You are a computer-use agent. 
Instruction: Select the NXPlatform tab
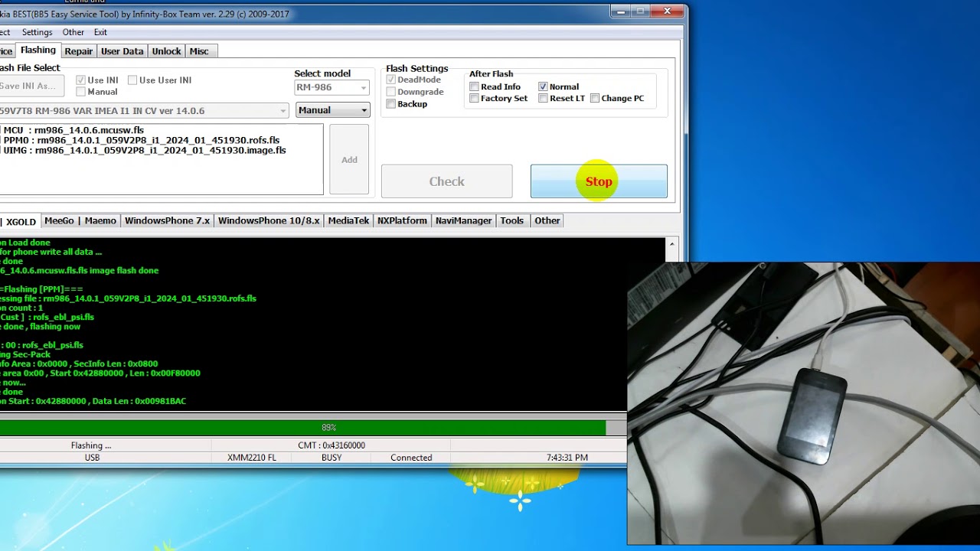point(402,220)
